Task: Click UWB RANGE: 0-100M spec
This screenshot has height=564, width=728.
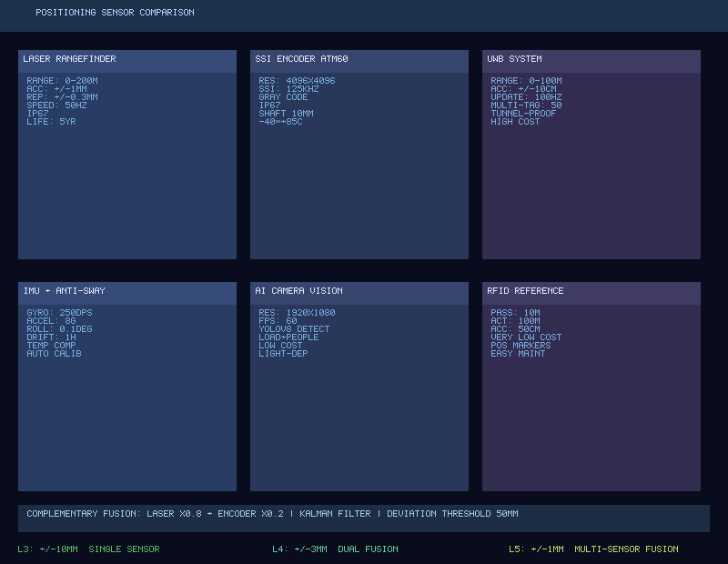Action: point(527,81)
